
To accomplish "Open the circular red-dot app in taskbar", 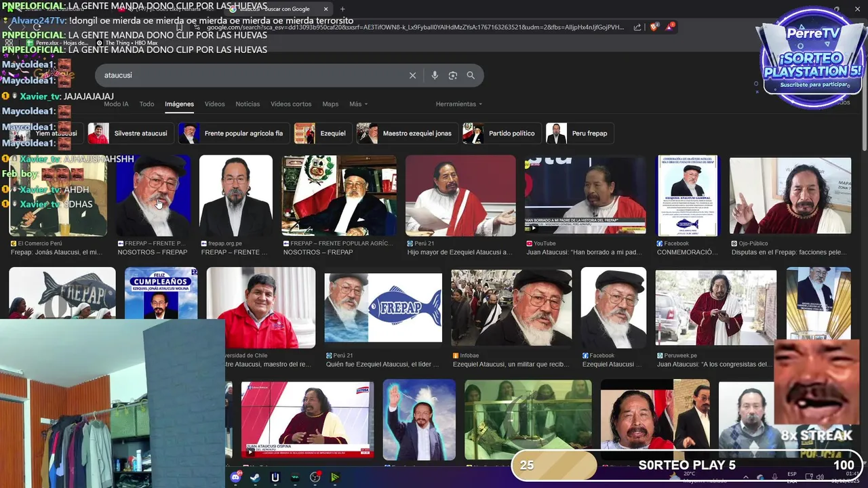I will click(x=315, y=477).
